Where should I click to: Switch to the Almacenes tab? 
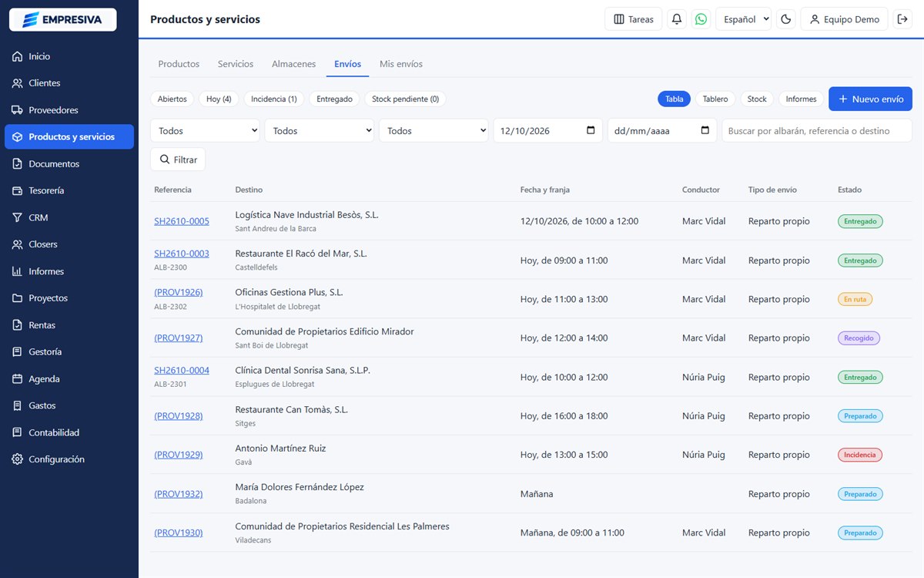tap(293, 64)
